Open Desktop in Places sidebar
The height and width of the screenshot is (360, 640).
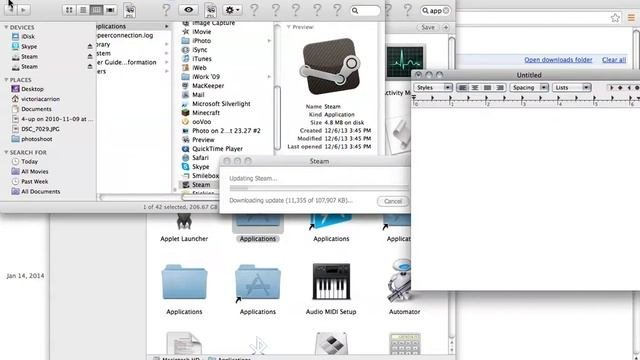tap(32, 89)
